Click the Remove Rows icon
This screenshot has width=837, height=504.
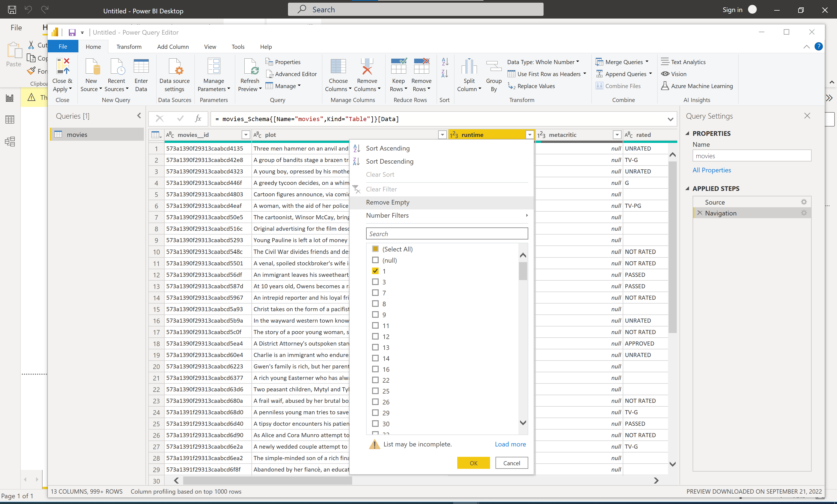click(421, 66)
